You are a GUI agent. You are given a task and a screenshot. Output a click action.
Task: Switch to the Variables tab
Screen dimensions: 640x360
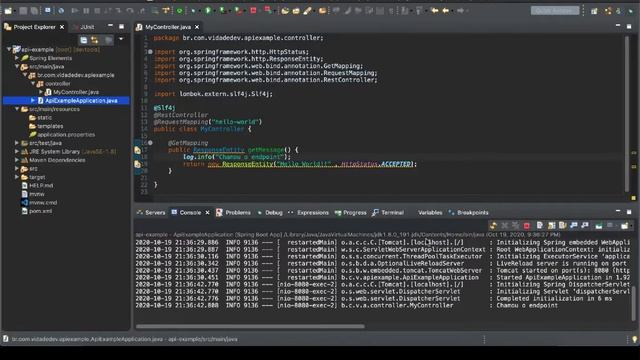pyautogui.click(x=430, y=213)
